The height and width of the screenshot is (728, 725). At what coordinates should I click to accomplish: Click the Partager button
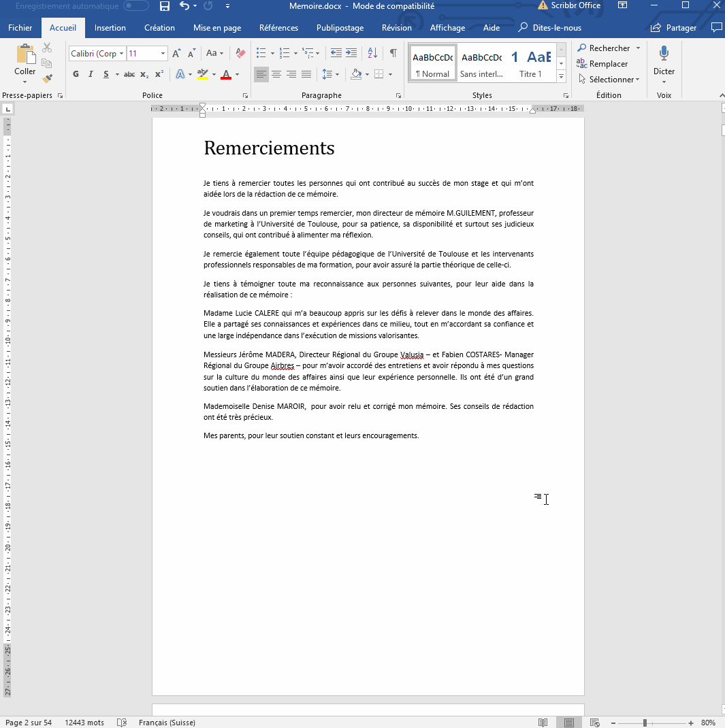(x=673, y=28)
